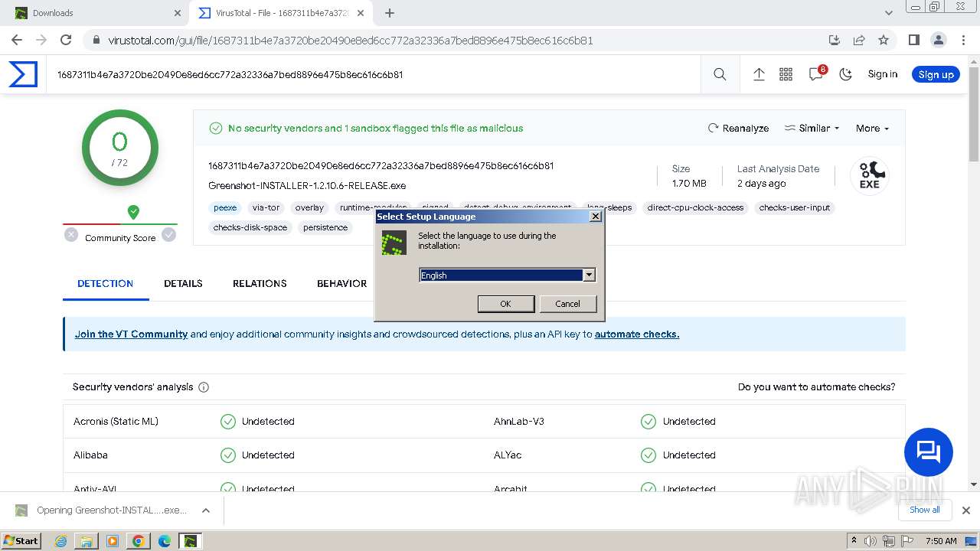
Task: Open the Join the VT Community link
Action: (x=131, y=334)
